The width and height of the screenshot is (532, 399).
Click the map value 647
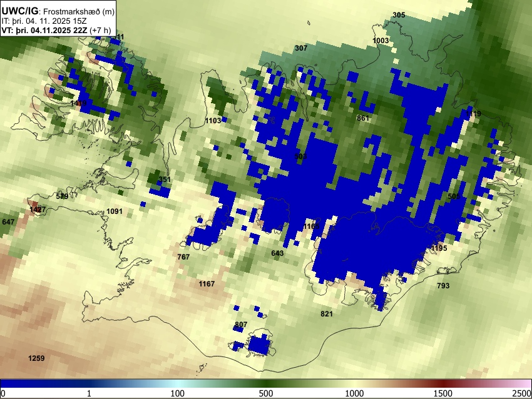[x=8, y=222]
